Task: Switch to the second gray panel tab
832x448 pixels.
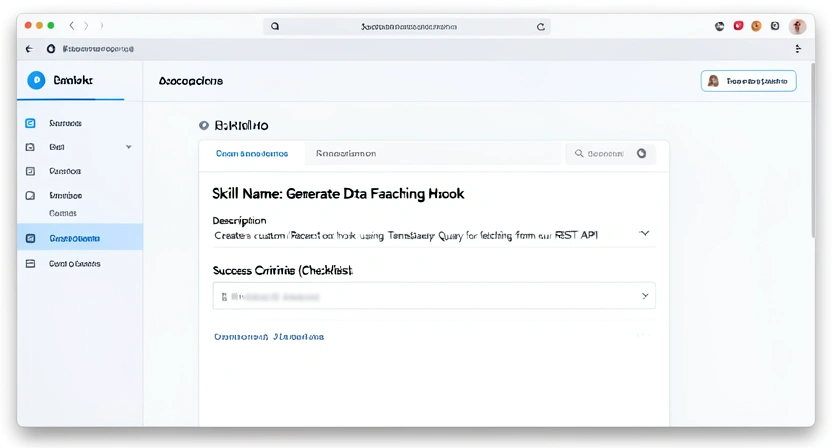Action: point(346,153)
